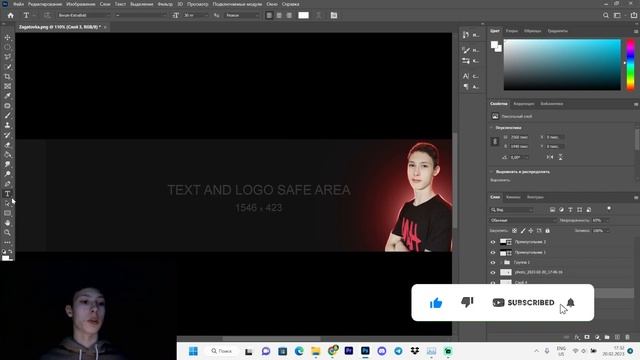The image size is (640, 360).
Task: Select the Move tool
Action: (x=7, y=38)
